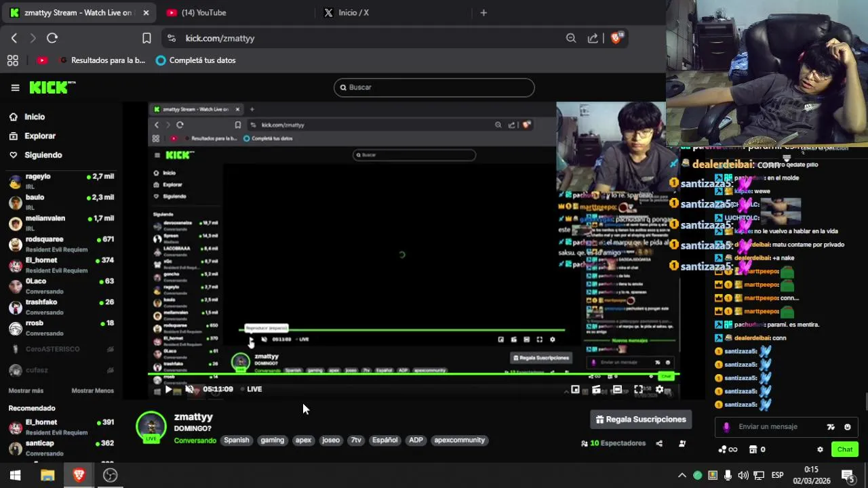Open the browser apps grid in bookmarks bar

(12, 60)
